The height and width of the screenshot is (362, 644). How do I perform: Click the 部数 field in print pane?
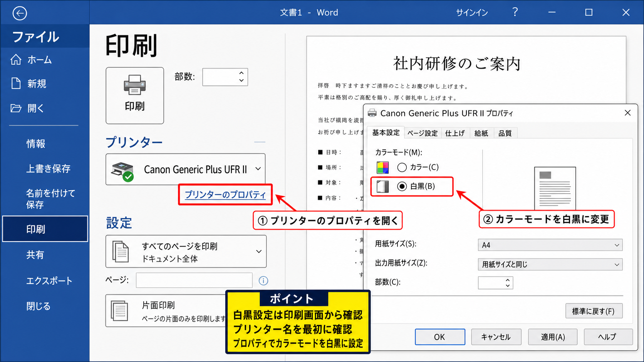coord(225,77)
